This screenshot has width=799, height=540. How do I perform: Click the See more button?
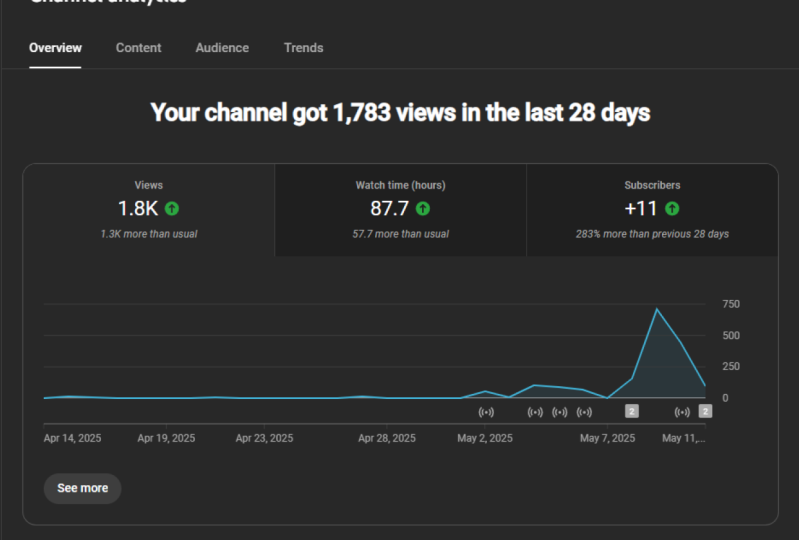tap(83, 489)
